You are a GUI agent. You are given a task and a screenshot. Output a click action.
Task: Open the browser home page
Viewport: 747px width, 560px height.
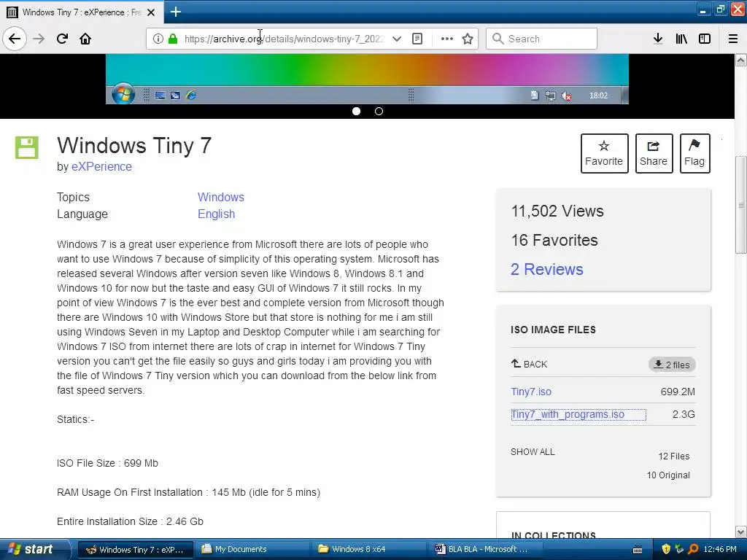85,39
